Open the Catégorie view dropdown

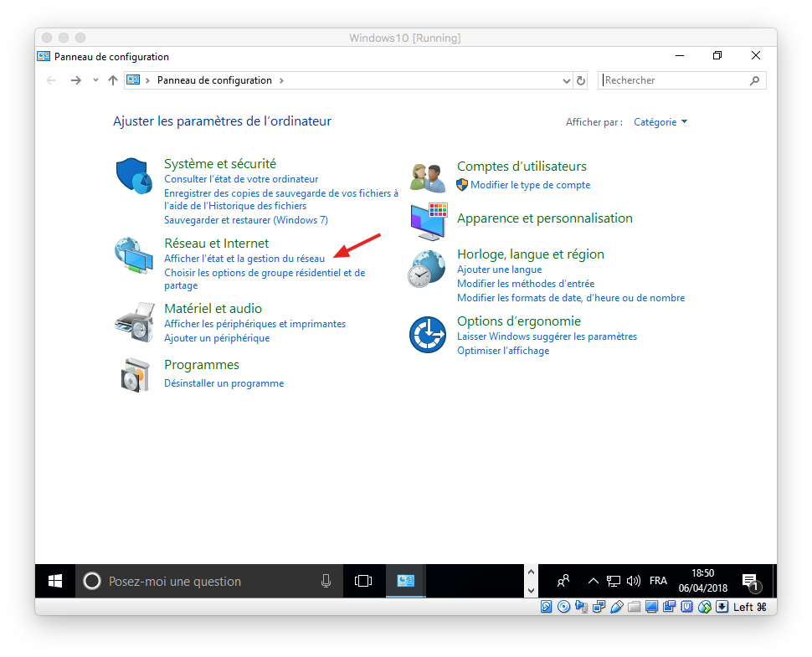click(x=660, y=122)
